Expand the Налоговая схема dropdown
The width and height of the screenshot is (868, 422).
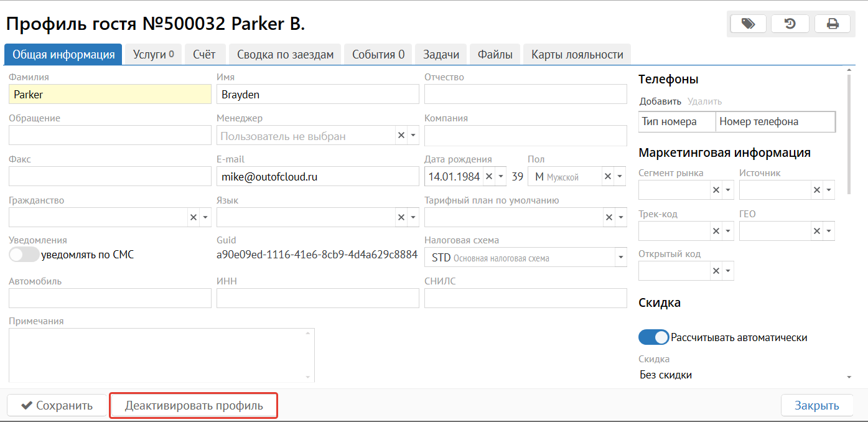click(620, 258)
